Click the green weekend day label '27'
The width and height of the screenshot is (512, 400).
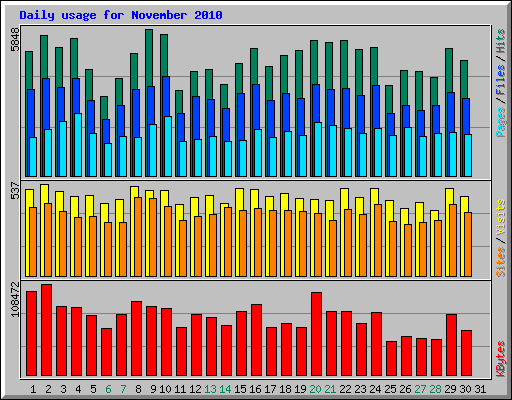(420, 389)
